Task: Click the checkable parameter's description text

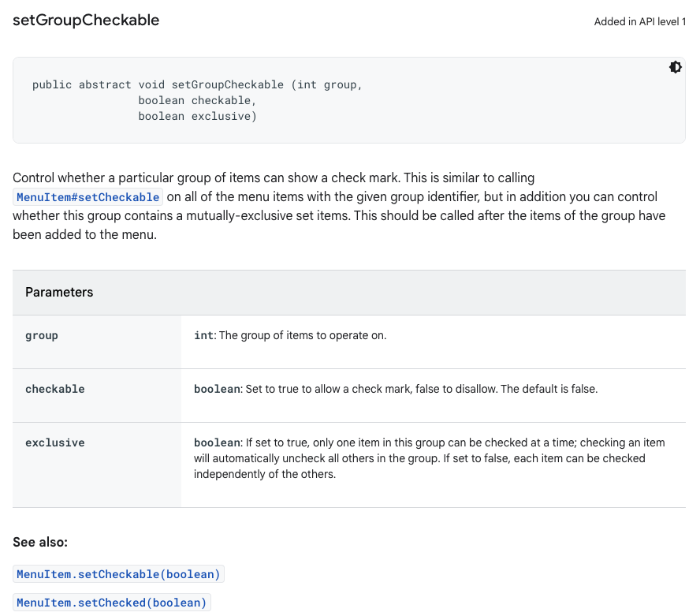Action: point(396,390)
